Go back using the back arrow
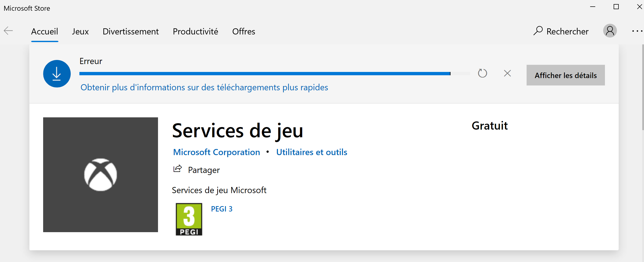The image size is (644, 262). (8, 31)
